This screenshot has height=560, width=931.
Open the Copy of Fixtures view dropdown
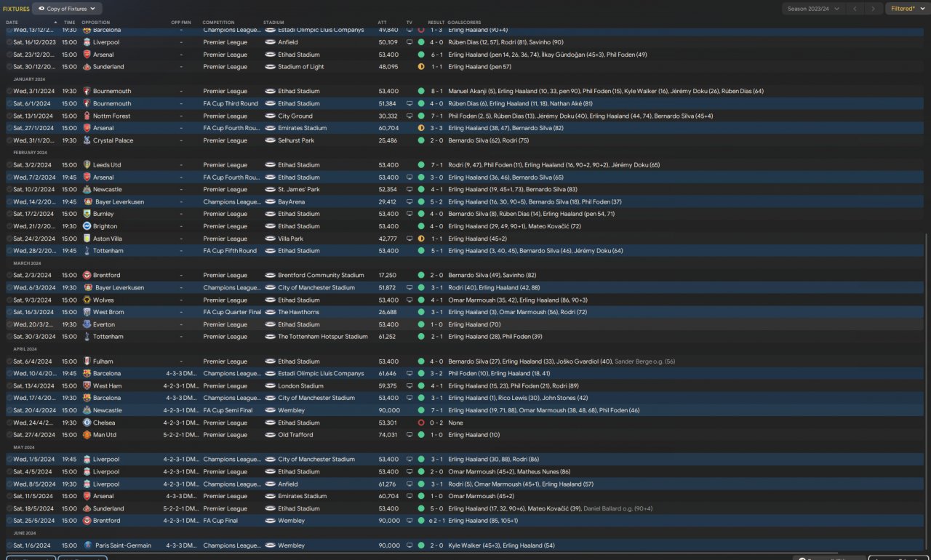(65, 9)
